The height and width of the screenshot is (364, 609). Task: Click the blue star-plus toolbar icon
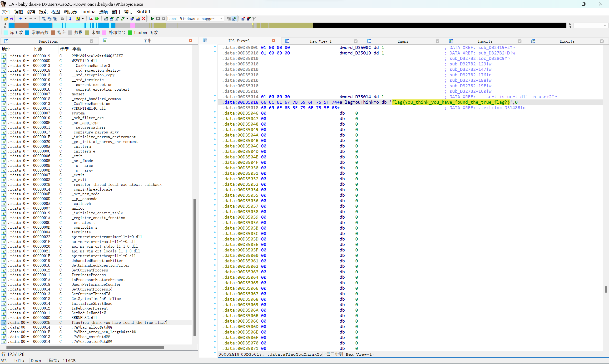point(132,19)
